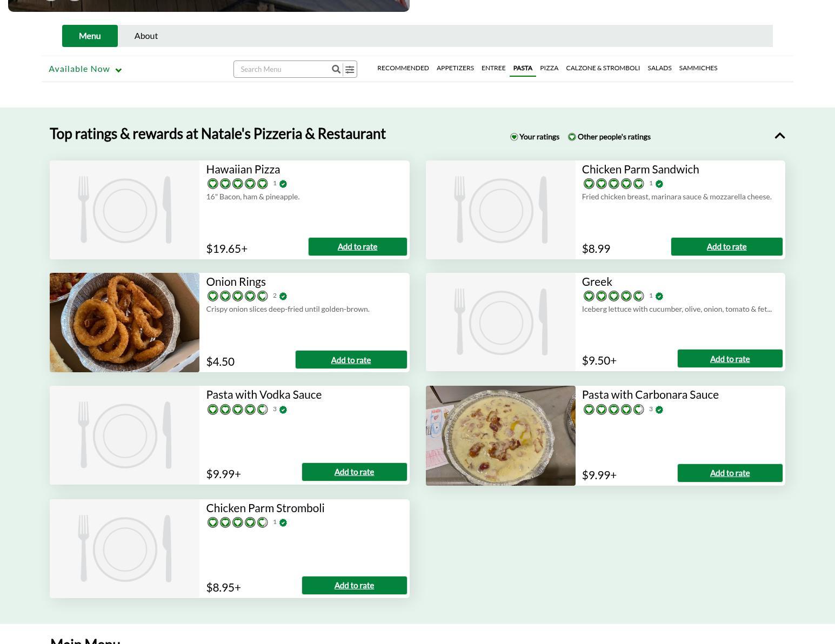This screenshot has width=835, height=644.
Task: Click the Your ratings heart icon
Action: pyautogui.click(x=514, y=137)
